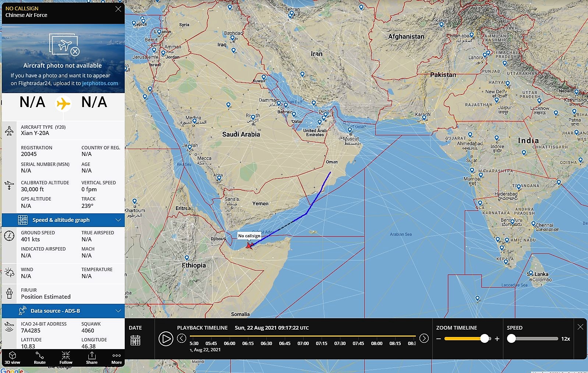Click the 12x playback speed label
Screen dimensions: 588x373
[566, 339]
